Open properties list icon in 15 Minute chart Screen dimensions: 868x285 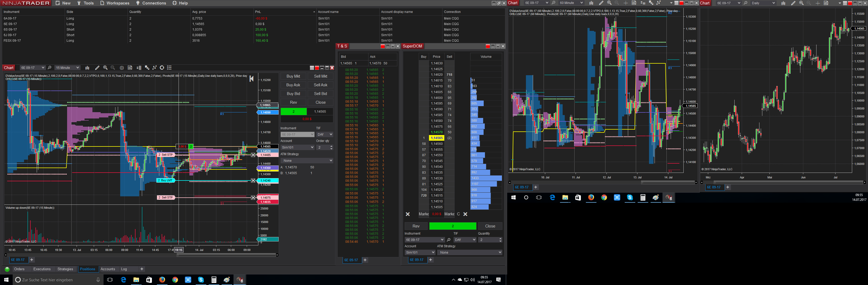point(170,68)
